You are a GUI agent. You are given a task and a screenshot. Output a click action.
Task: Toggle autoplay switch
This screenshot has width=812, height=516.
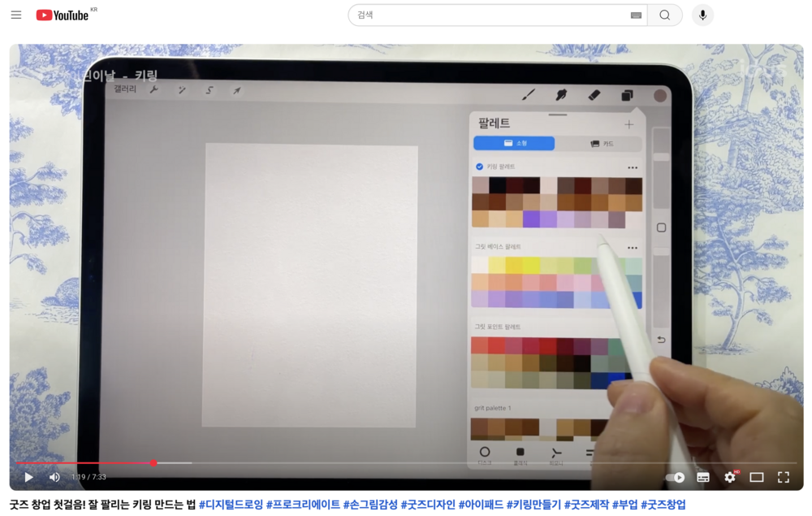point(676,477)
